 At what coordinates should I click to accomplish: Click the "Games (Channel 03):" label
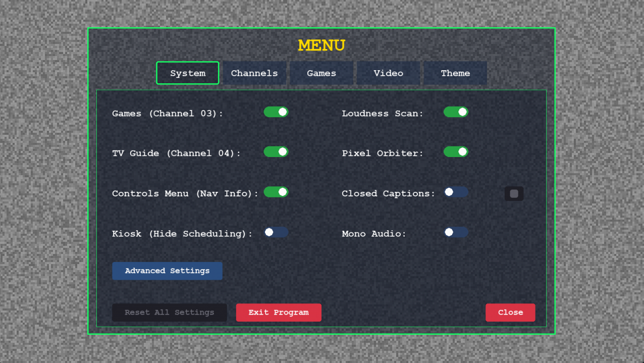pyautogui.click(x=168, y=114)
